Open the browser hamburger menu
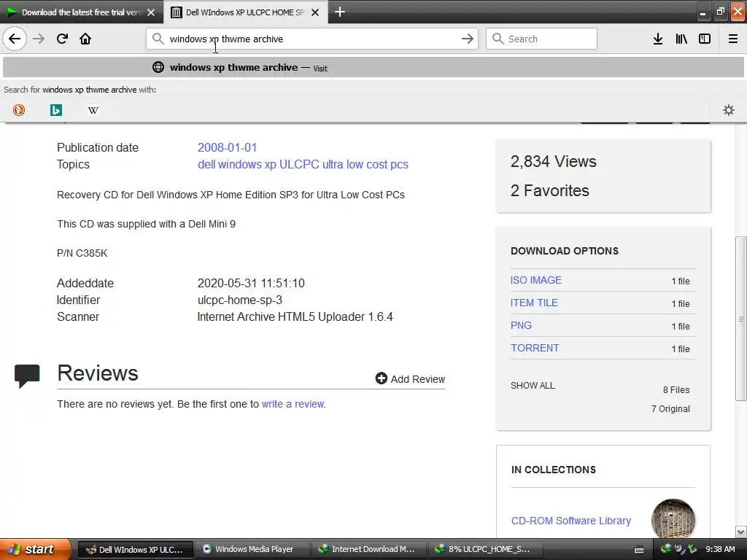The width and height of the screenshot is (747, 560). pyautogui.click(x=733, y=39)
